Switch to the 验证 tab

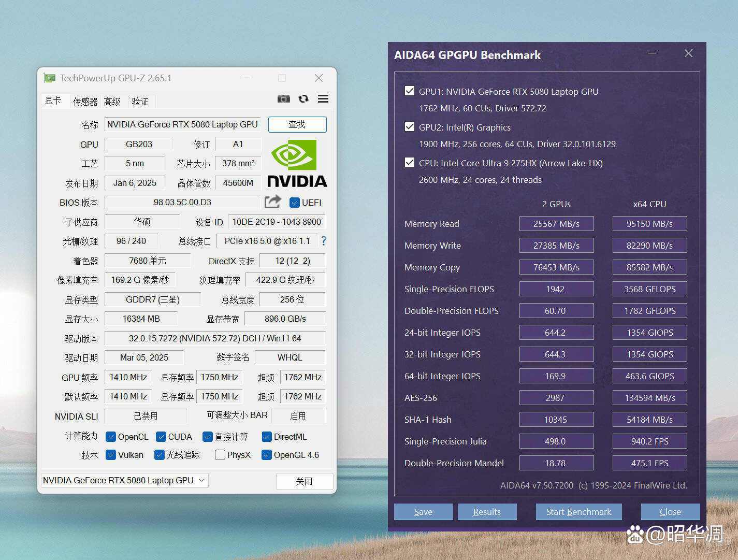tap(140, 102)
